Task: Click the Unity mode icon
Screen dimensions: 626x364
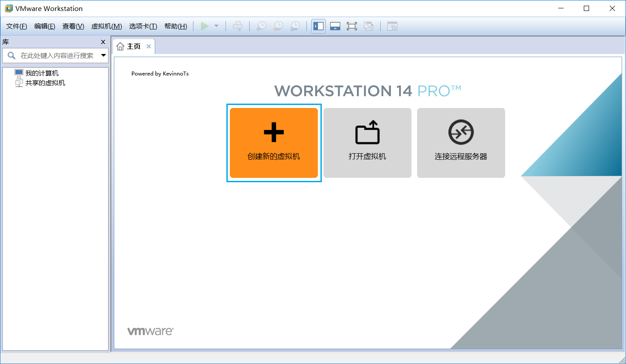Action: (x=369, y=26)
